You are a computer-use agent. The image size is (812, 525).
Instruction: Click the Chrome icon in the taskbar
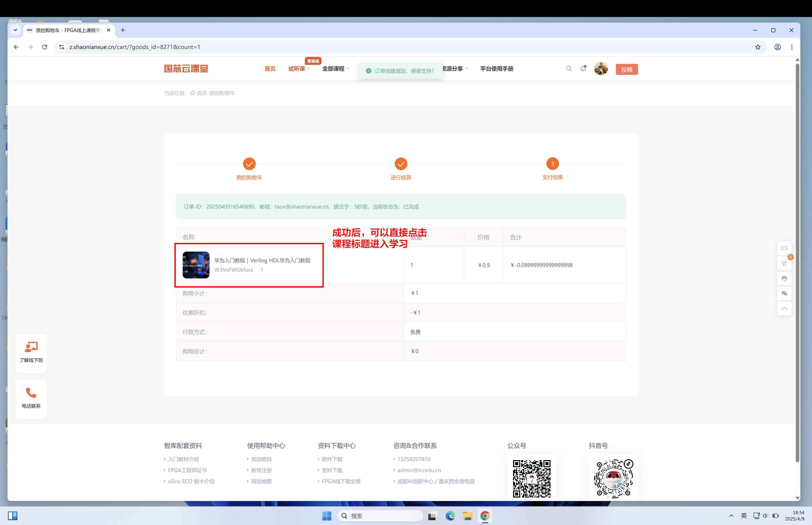tap(485, 516)
